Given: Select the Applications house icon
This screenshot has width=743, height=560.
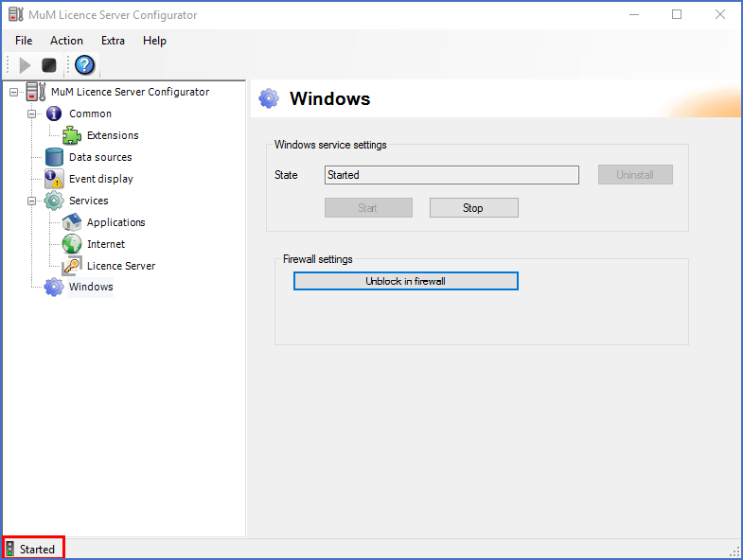Looking at the screenshot, I should tap(72, 222).
